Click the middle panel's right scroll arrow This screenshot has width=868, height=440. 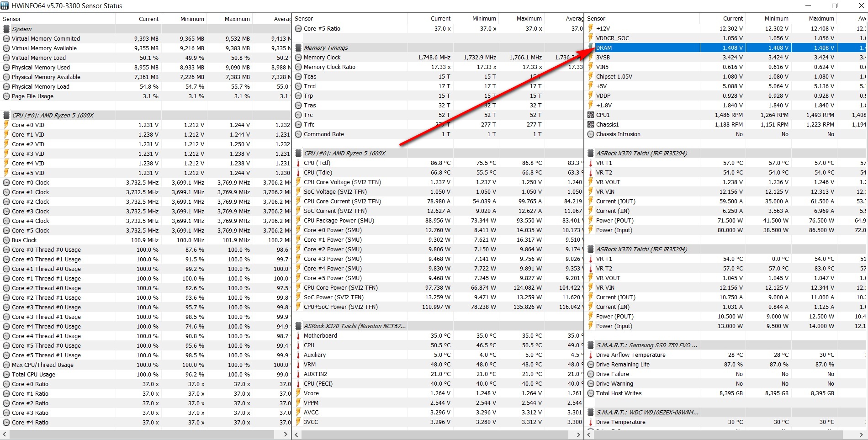coord(578,434)
